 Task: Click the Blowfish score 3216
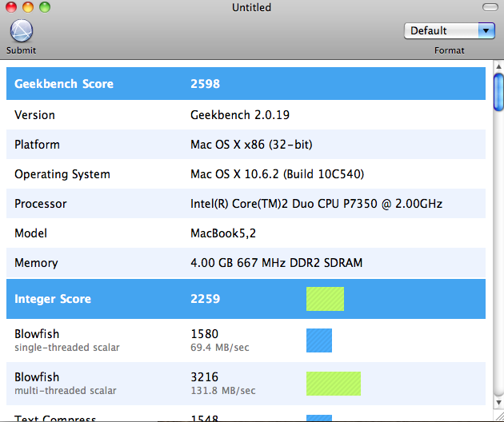205,377
